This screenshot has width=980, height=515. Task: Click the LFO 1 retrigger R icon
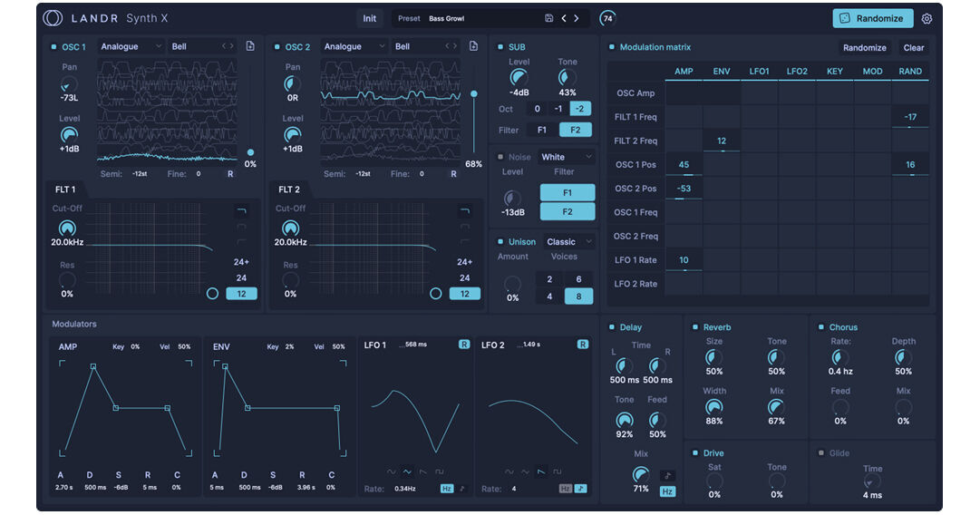[464, 345]
